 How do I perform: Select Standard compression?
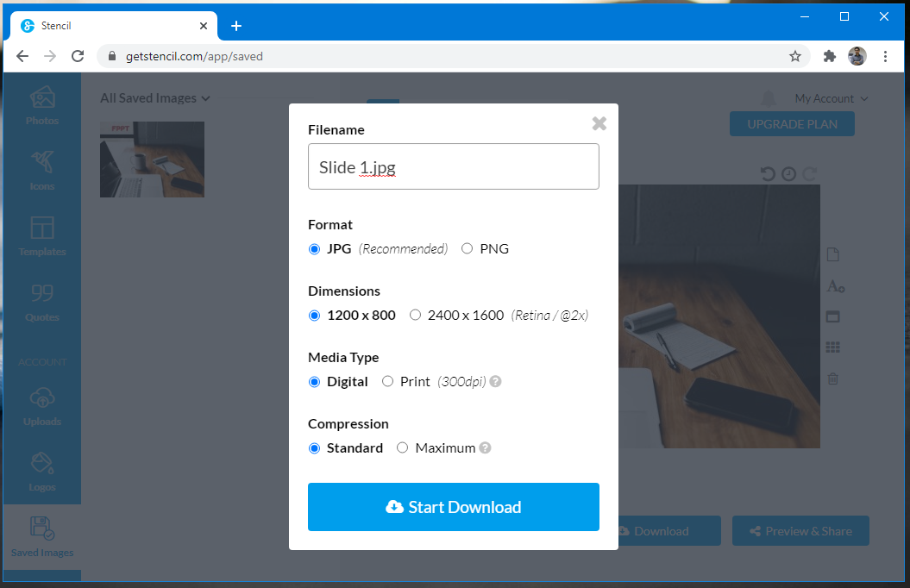pyautogui.click(x=315, y=448)
